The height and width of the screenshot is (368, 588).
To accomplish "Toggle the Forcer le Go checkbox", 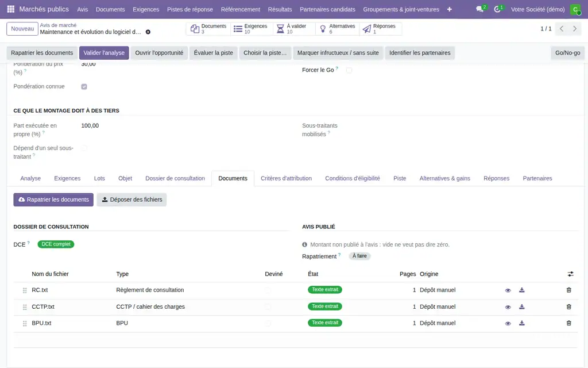I will (349, 70).
